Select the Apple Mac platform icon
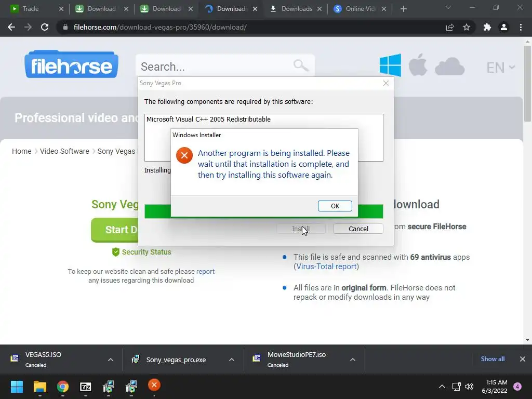 point(418,65)
